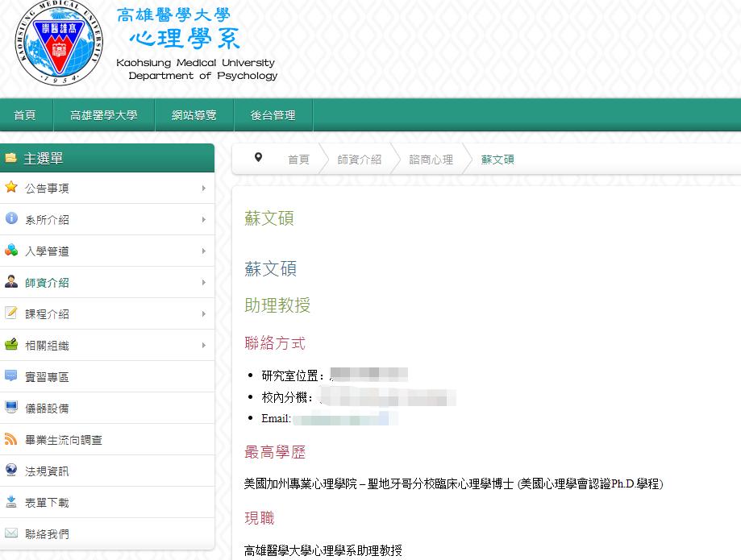This screenshot has height=560, width=741.
Task: Open 首頁 in the top navigation bar
Action: point(25,115)
